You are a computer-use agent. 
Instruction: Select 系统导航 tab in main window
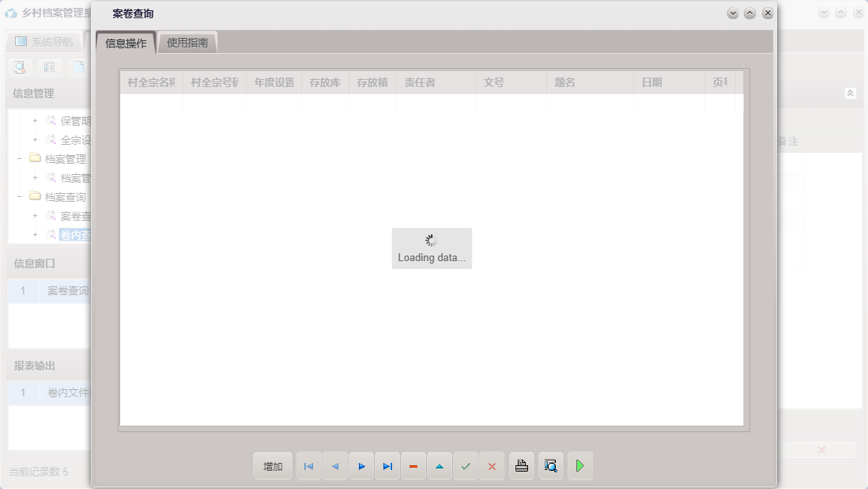tap(43, 41)
